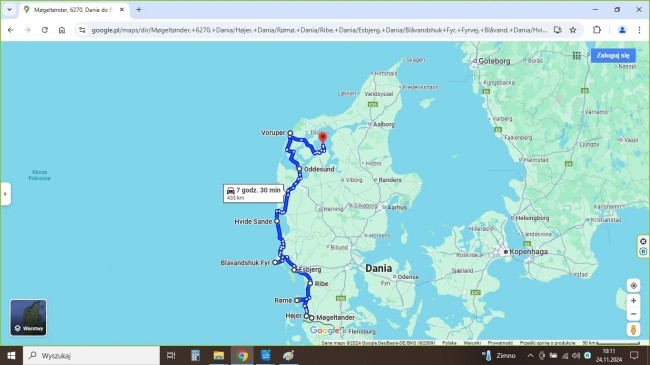This screenshot has width=650, height=365.
Task: Click the show your location icon
Action: [x=633, y=286]
